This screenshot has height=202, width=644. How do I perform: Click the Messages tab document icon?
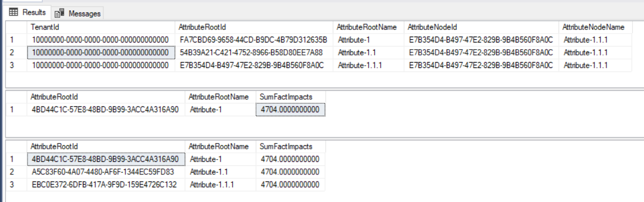click(60, 13)
